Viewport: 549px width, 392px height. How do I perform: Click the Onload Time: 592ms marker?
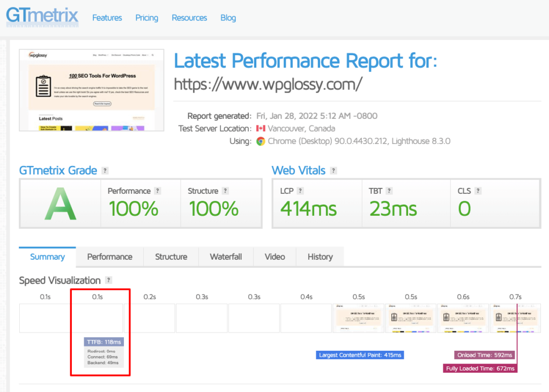click(x=485, y=355)
